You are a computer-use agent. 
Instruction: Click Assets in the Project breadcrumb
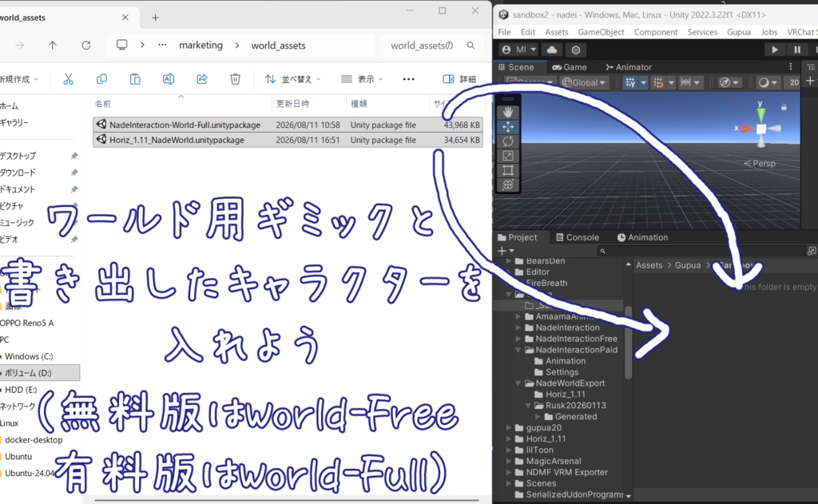coord(649,265)
